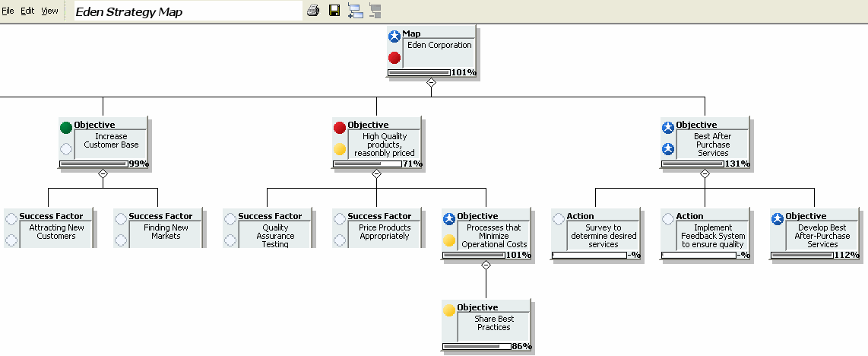The width and height of the screenshot is (868, 356).
Task: Click top empty circle on Attracting New Customers
Action: pyautogui.click(x=11, y=219)
